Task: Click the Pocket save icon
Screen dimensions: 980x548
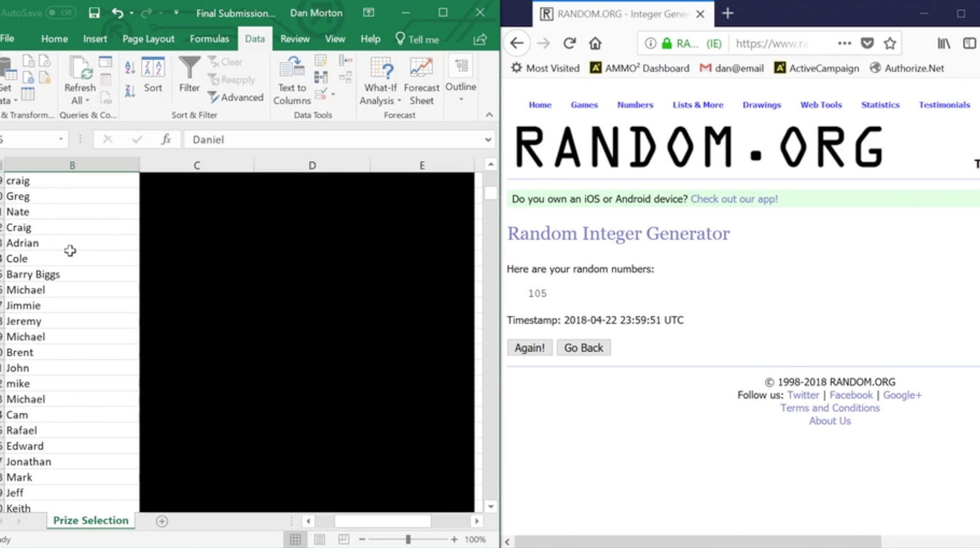Action: pyautogui.click(x=867, y=44)
